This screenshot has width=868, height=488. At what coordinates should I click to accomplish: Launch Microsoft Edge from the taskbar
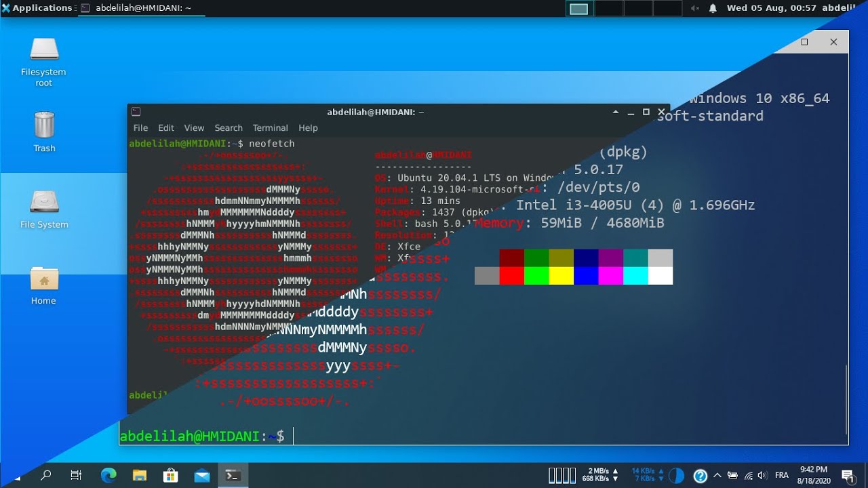(108, 474)
